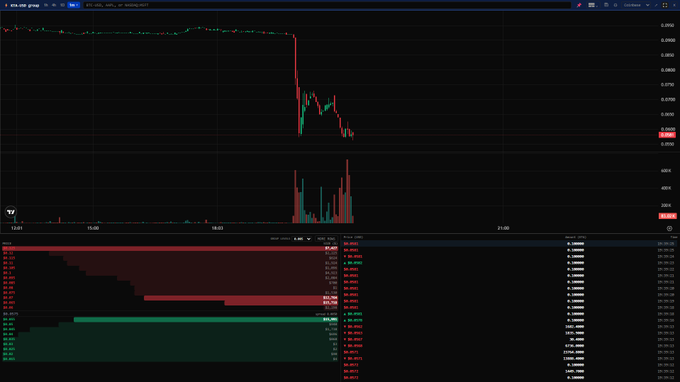Screen dimensions: 680x382
Task: Click the Amount trades column header
Action: (x=575, y=237)
